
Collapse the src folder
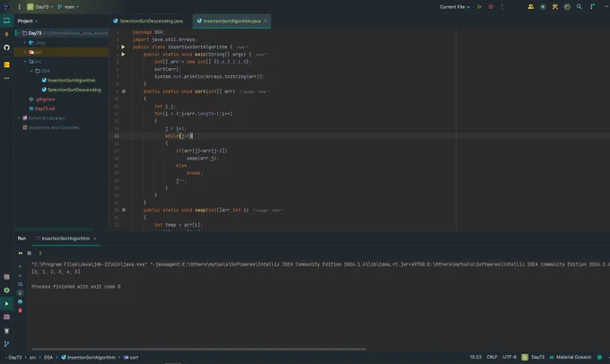click(x=25, y=62)
